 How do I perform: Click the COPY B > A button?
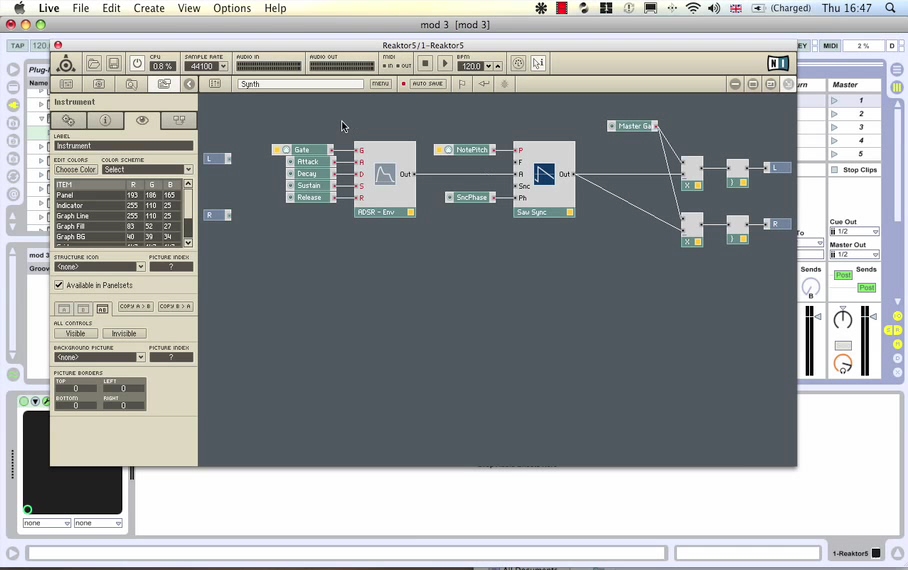point(175,306)
